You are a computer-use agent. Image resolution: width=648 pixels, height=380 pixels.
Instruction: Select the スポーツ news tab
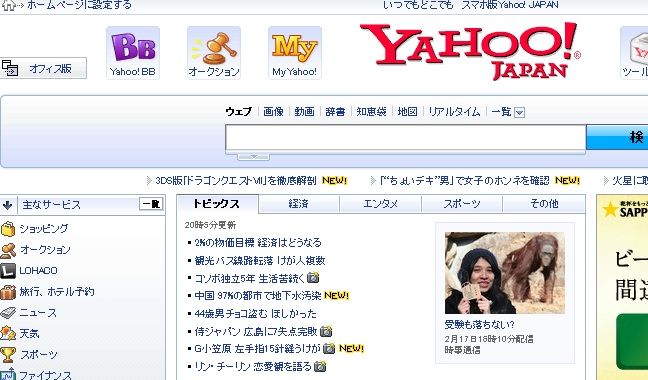(462, 204)
